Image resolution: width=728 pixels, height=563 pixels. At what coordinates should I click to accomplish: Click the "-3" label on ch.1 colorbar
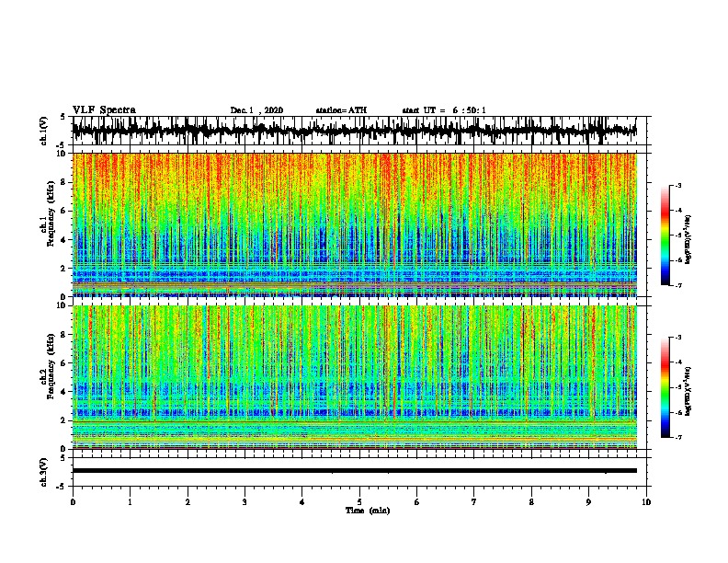pyautogui.click(x=677, y=186)
